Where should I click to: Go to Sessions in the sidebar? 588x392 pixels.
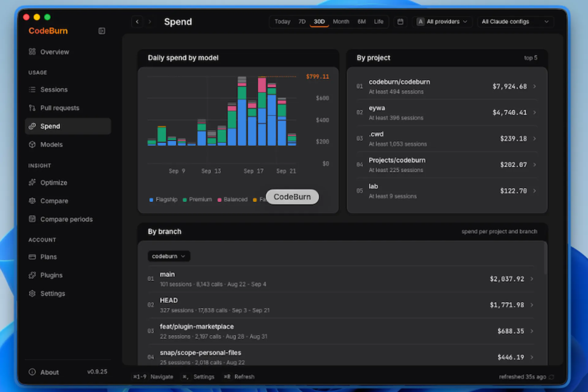point(68,89)
